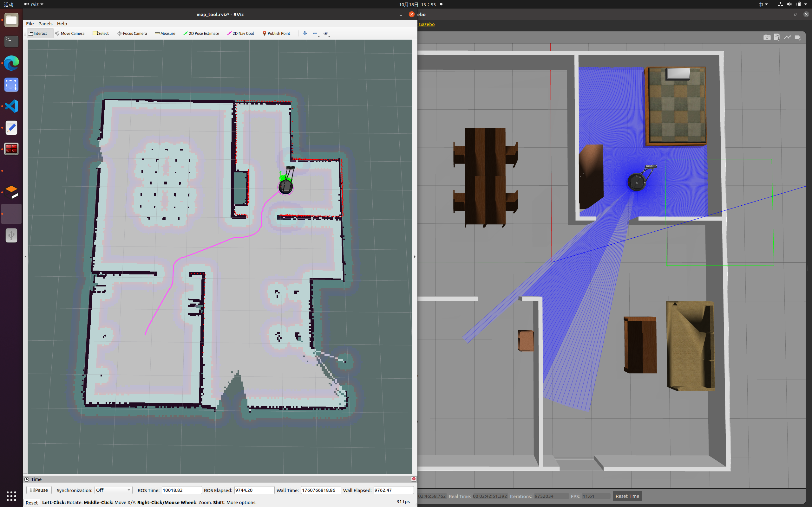
Task: Open the Gazebo plot window icon
Action: click(x=787, y=37)
